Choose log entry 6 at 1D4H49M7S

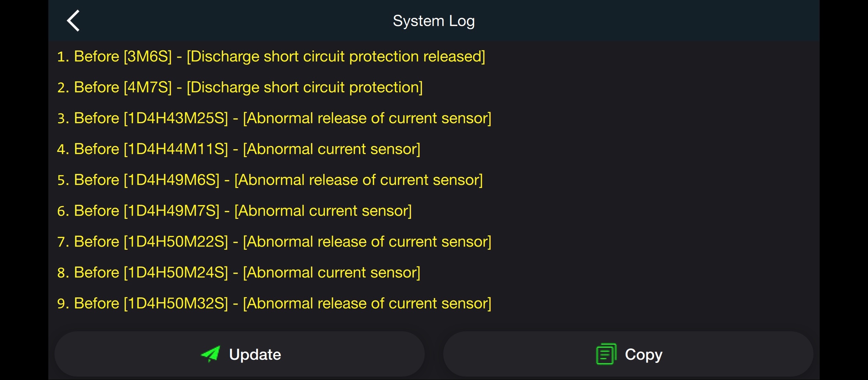(x=234, y=211)
